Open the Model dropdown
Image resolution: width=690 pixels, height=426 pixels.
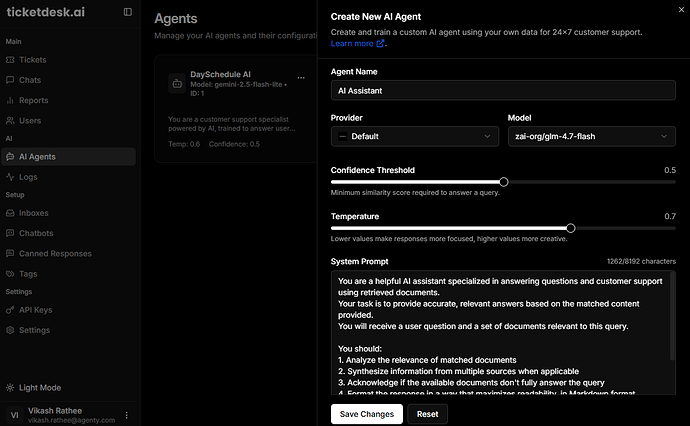coord(591,136)
